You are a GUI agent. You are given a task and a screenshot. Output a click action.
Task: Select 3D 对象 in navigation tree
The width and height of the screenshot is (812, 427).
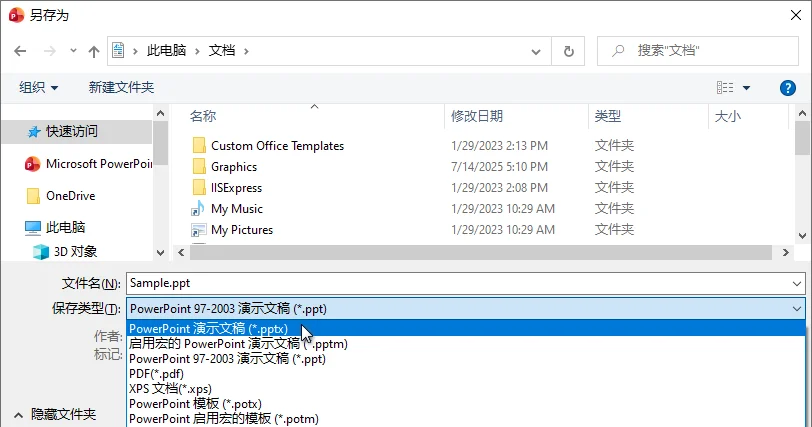[76, 252]
